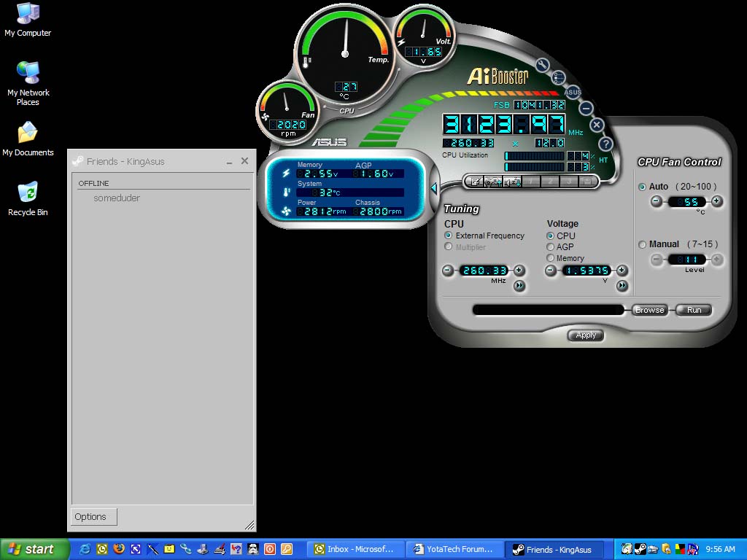Click the round minus icon in AI Booster
The height and width of the screenshot is (560, 747).
click(587, 108)
